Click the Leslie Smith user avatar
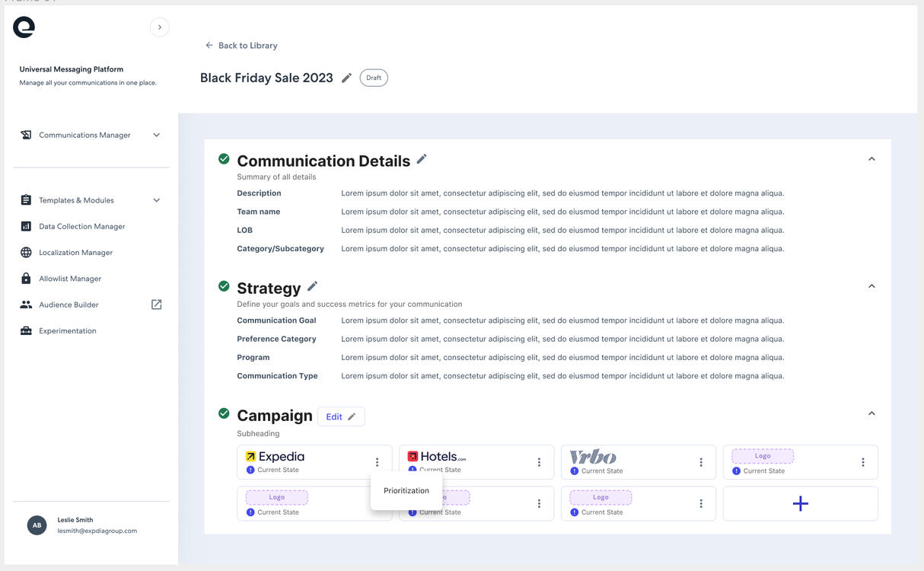The image size is (924, 571). pos(37,525)
